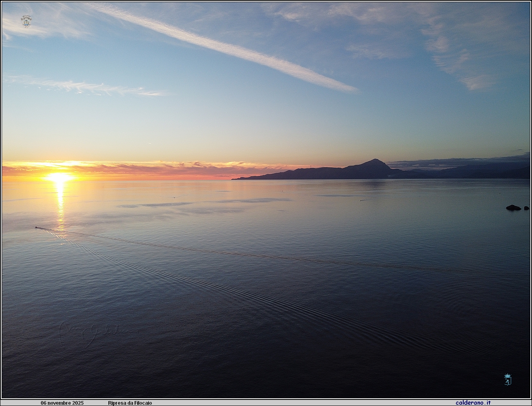Click the setting sun on the horizon

pyautogui.click(x=60, y=177)
